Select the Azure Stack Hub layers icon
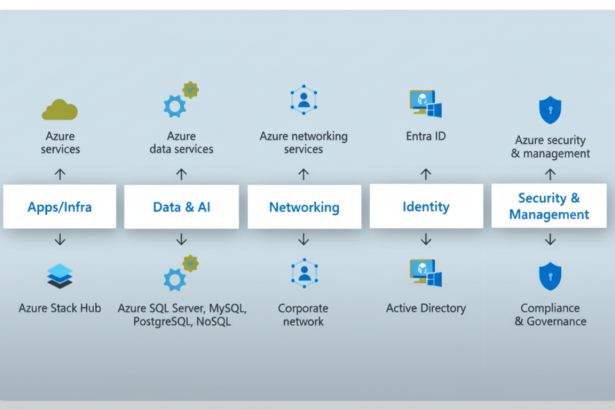Screen dimensions: 615x410 tap(60, 276)
